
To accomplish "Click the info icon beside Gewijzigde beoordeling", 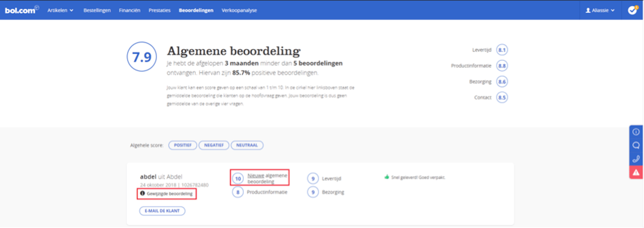I will point(142,194).
